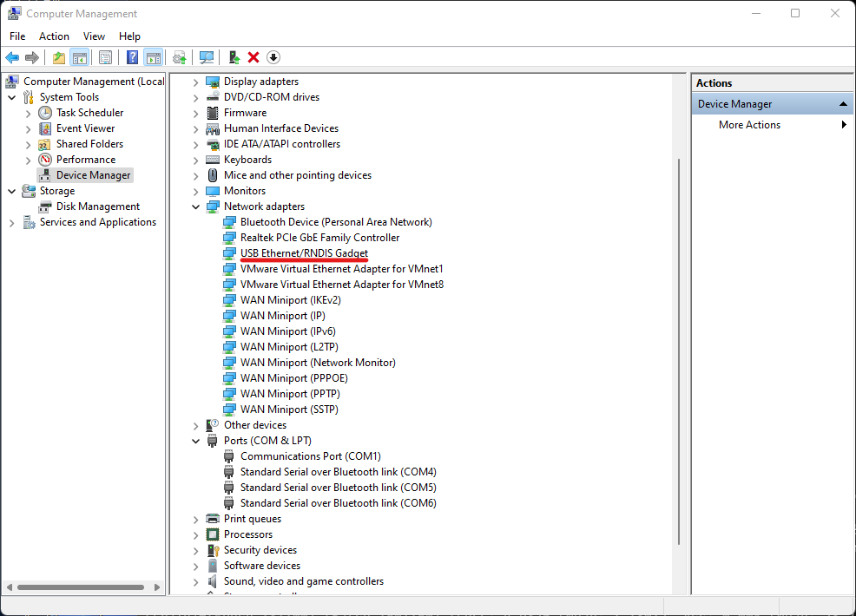Expand the Display adapters category
Viewport: 856px width, 616px height.
click(x=195, y=82)
